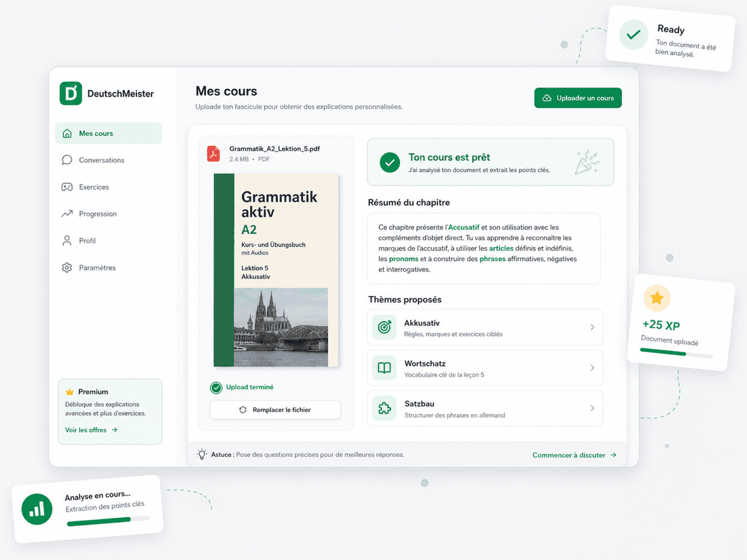Click the 2.4 MB file size text
Image resolution: width=747 pixels, height=560 pixels.
238,160
